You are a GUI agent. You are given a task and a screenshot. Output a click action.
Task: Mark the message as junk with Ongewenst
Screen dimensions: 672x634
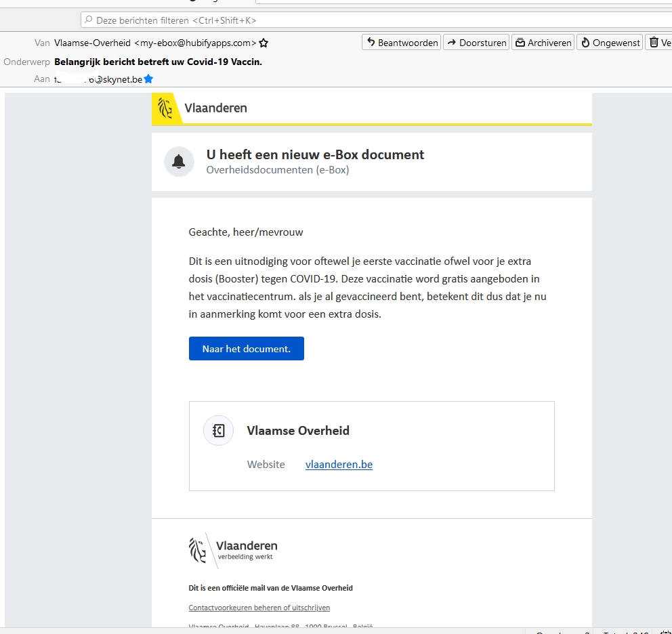609,43
